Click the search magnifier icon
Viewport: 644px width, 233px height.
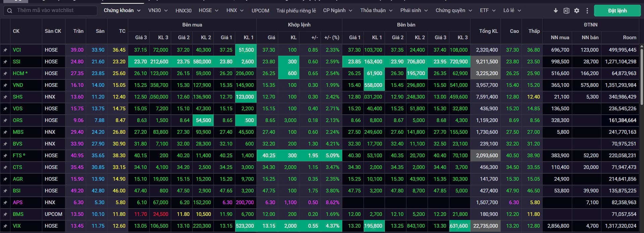coord(9,10)
